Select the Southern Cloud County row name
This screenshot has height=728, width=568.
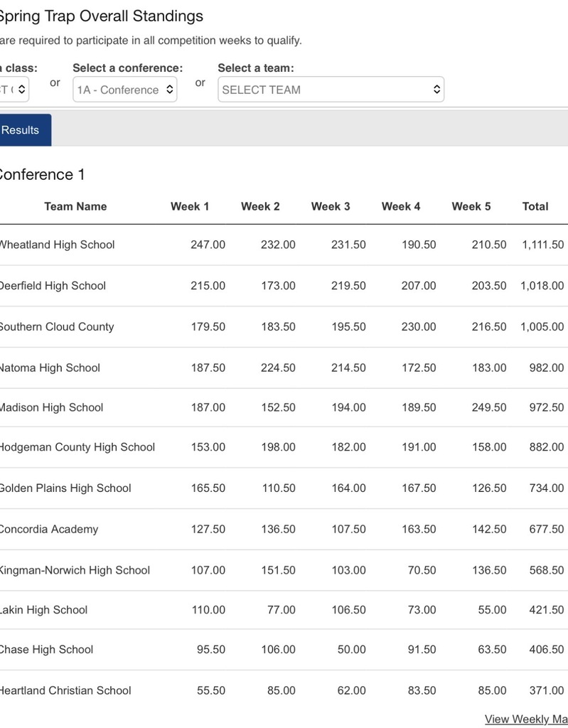(x=56, y=326)
